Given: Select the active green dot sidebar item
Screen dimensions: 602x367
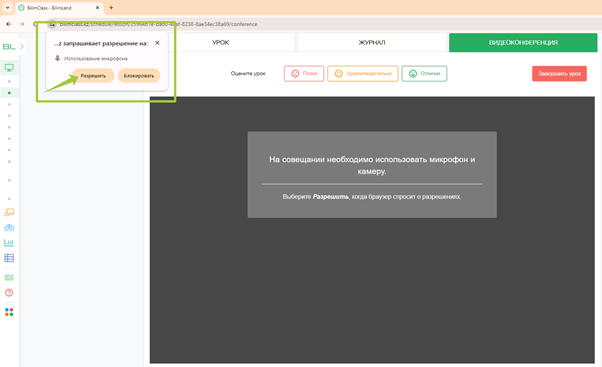Looking at the screenshot, I should (9, 93).
